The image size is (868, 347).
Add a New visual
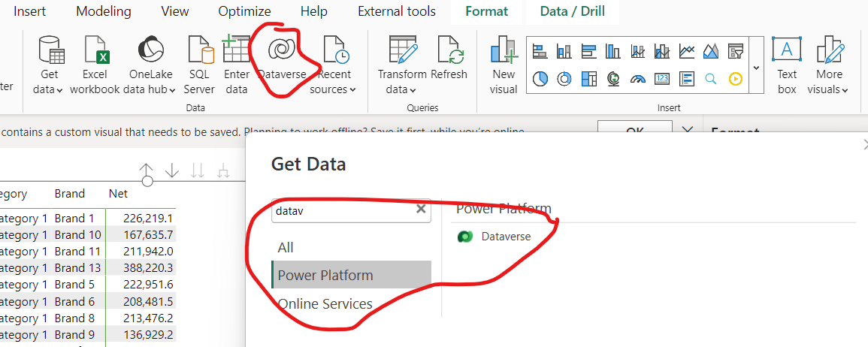tap(504, 65)
